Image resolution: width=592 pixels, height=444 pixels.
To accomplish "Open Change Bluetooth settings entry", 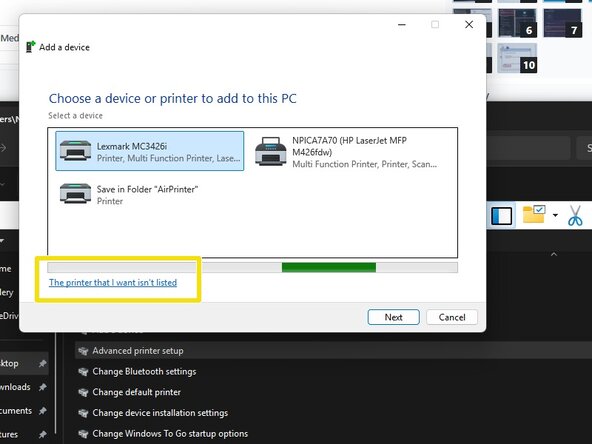I will [144, 372].
